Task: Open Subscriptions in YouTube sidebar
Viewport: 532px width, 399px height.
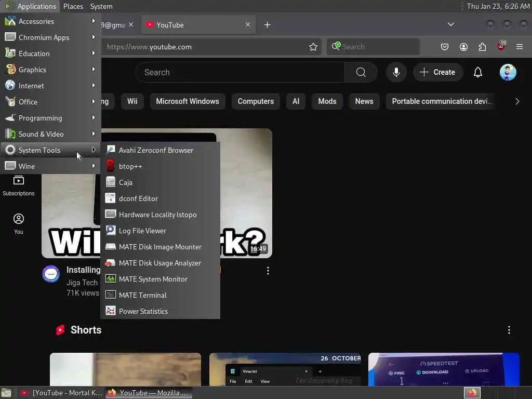Action: 19,186
